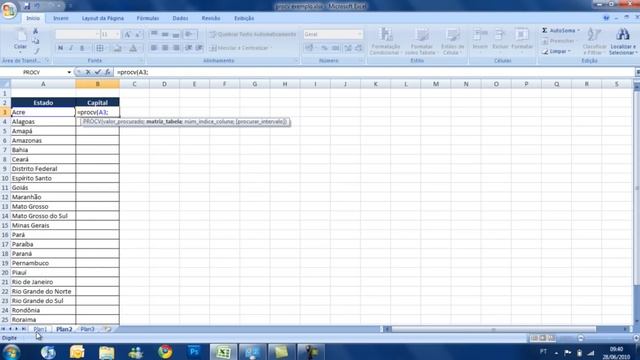Open the Exibição ribbon tab
640x360 pixels.
pos(244,18)
